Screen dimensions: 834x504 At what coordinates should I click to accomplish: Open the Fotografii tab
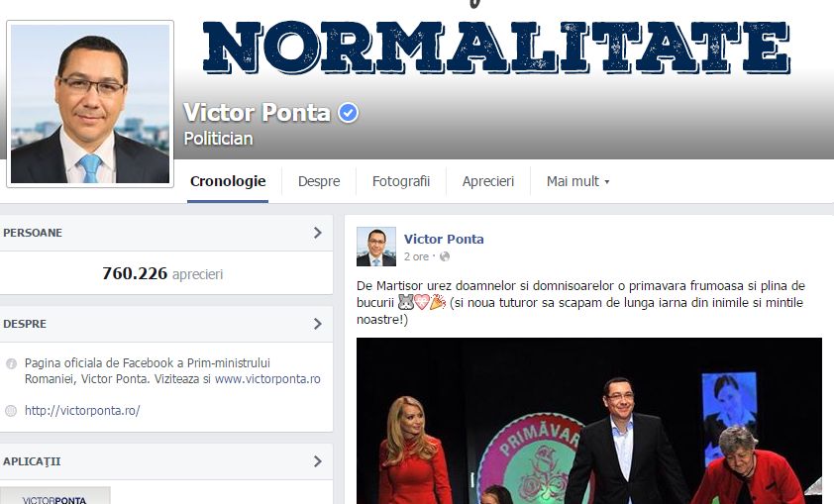tap(401, 181)
